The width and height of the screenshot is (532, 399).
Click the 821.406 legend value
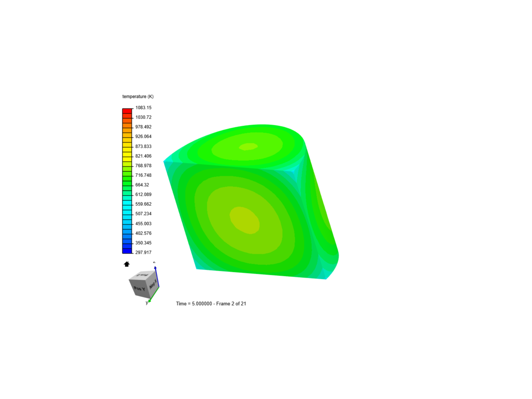pyautogui.click(x=143, y=156)
